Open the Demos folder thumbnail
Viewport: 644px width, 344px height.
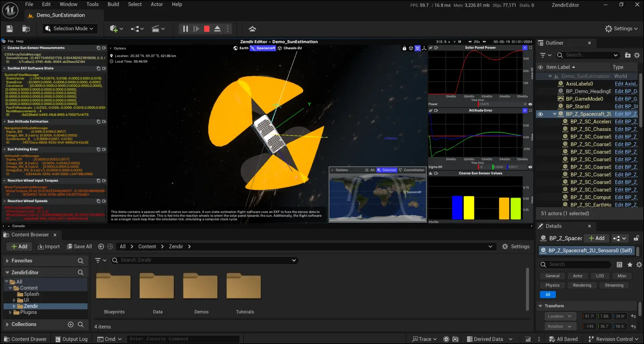click(201, 286)
